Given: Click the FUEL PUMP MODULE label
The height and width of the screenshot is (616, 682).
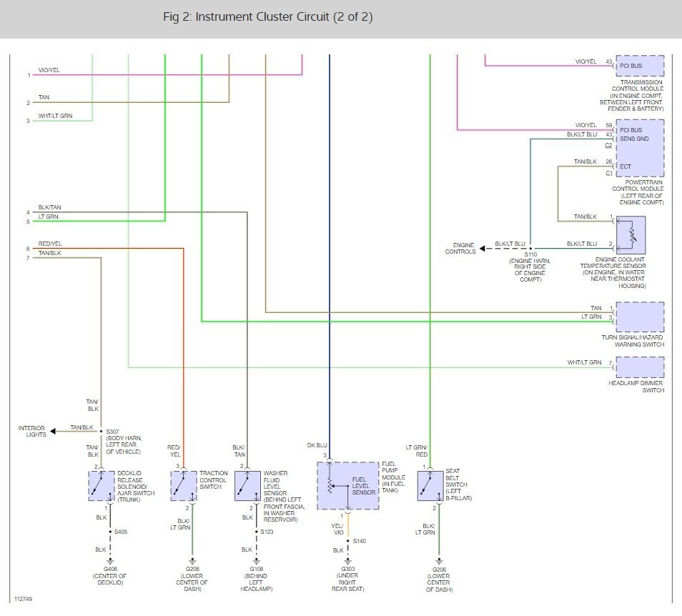Looking at the screenshot, I should coord(394,477).
